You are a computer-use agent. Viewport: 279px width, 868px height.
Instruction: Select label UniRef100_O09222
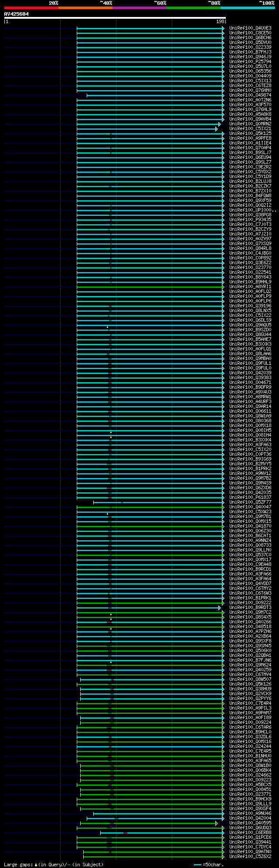coord(250,603)
